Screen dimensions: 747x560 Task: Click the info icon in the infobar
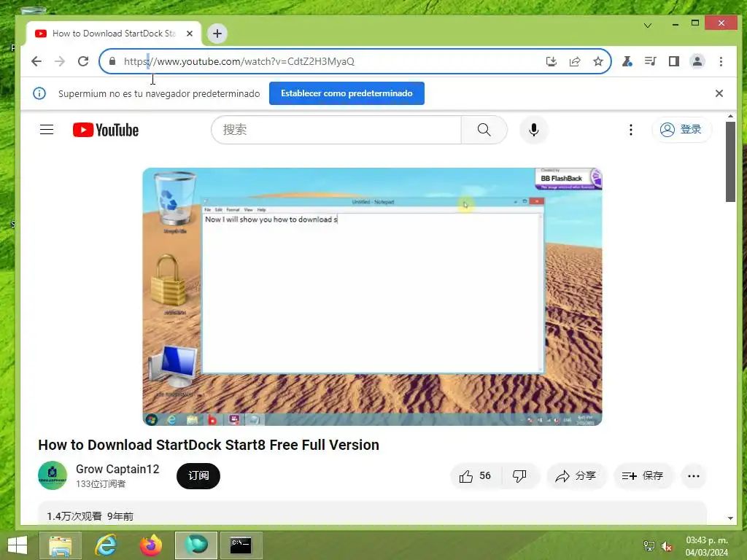tap(39, 93)
